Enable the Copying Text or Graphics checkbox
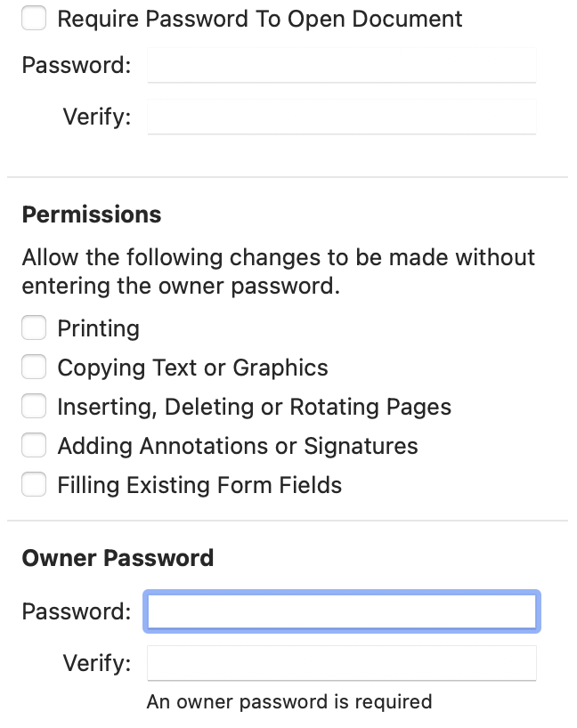Viewport: 577px width, 728px height. point(34,368)
